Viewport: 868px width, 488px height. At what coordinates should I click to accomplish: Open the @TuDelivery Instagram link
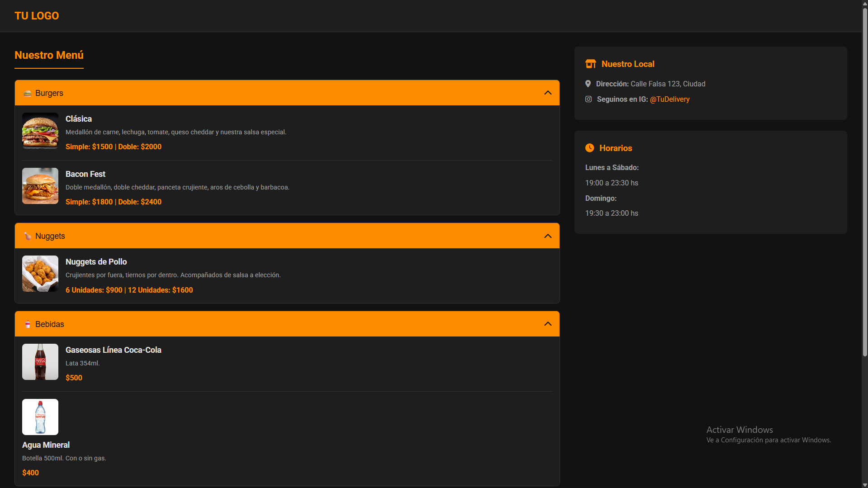(x=669, y=99)
